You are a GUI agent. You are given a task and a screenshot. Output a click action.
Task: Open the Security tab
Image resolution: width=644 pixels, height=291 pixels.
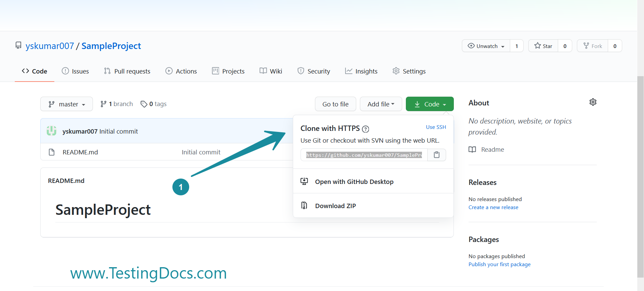[x=314, y=71]
